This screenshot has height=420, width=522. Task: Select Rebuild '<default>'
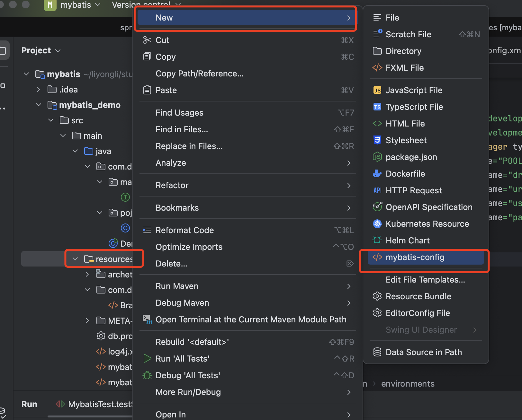tap(248, 342)
